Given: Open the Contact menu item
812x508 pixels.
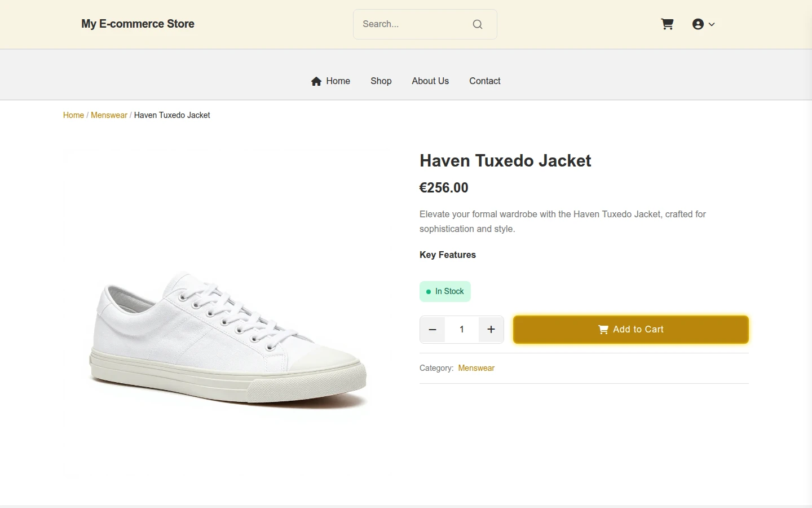Looking at the screenshot, I should click(x=485, y=81).
